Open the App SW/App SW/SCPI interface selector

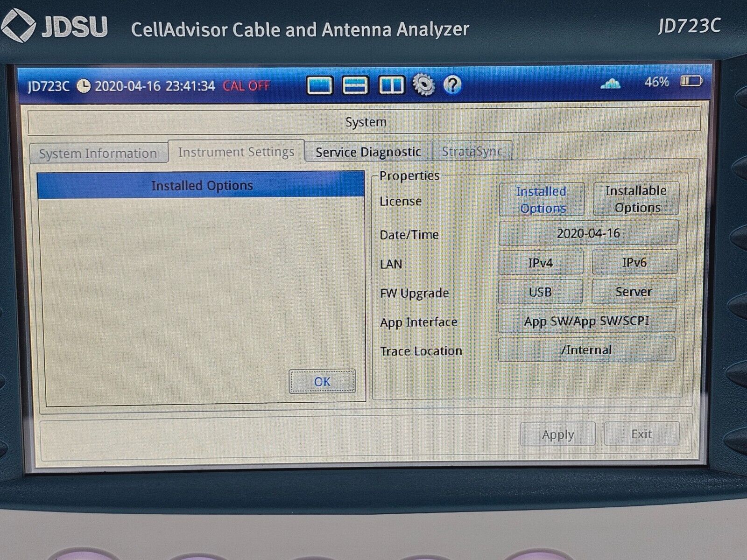pyautogui.click(x=587, y=321)
